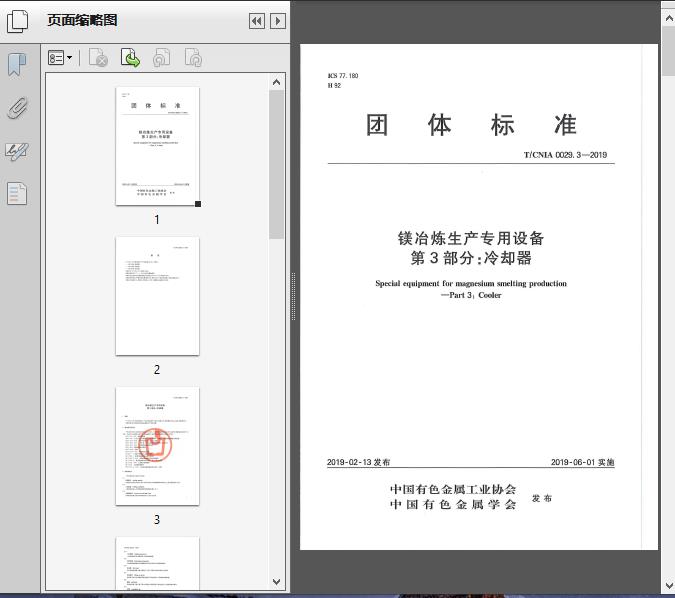Screen dimensions: 675x598
Task: Click English title 'Special equipment for magnesium smelting production'
Action: pyautogui.click(x=471, y=283)
